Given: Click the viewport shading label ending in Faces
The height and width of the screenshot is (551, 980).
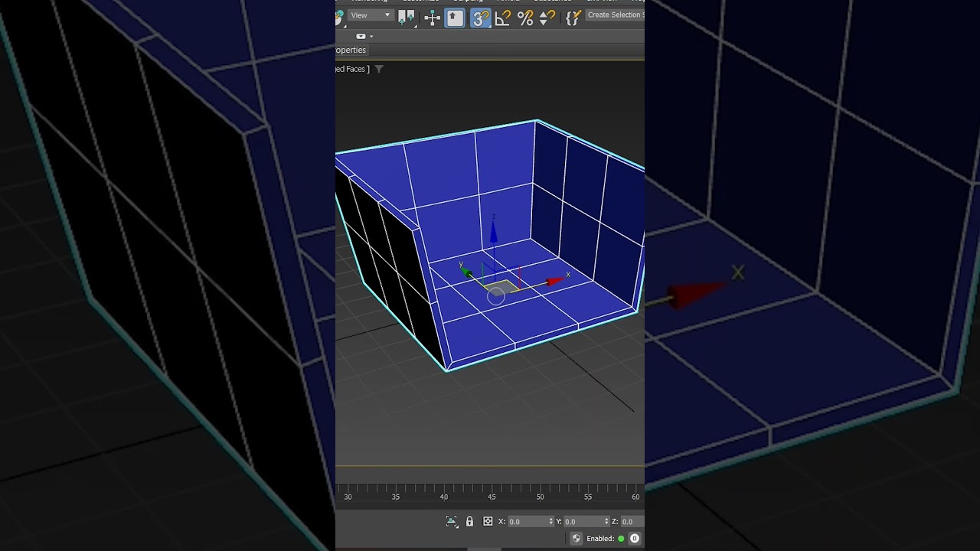Looking at the screenshot, I should coord(352,69).
